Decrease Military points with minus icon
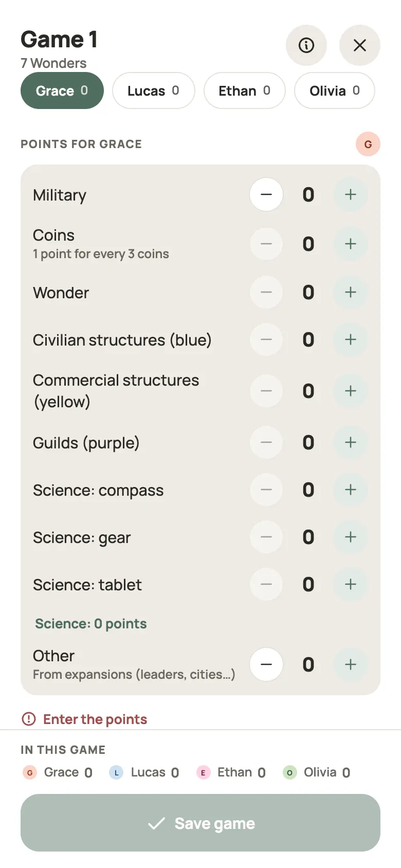The height and width of the screenshot is (868, 401). [266, 194]
